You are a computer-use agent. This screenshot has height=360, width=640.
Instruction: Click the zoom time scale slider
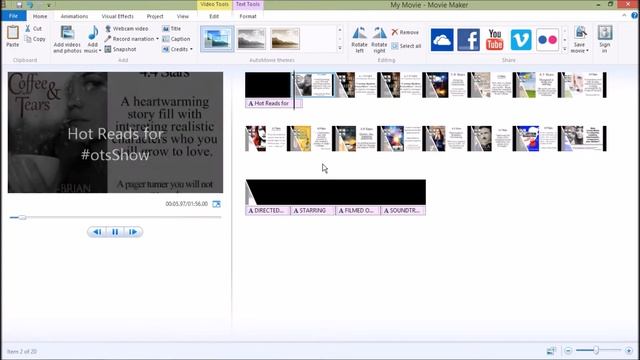pos(596,350)
